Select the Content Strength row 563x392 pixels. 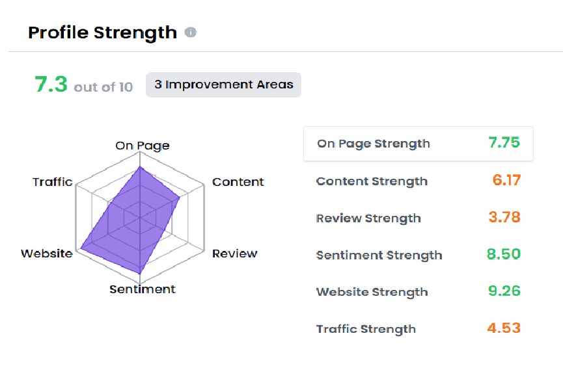(x=418, y=181)
